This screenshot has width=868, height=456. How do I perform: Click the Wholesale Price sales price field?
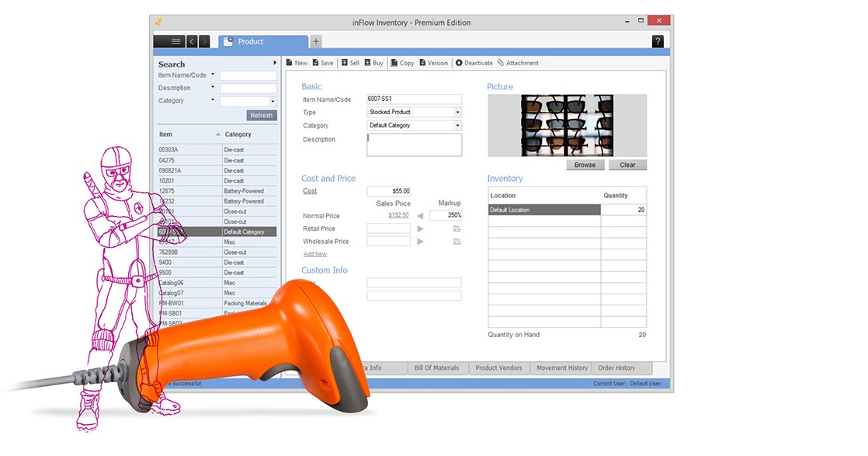(389, 241)
